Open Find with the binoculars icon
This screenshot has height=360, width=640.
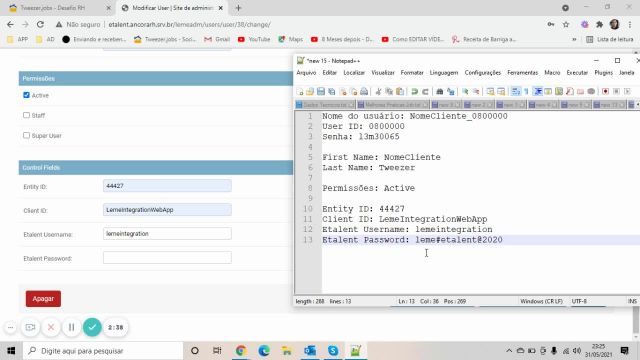click(440, 91)
